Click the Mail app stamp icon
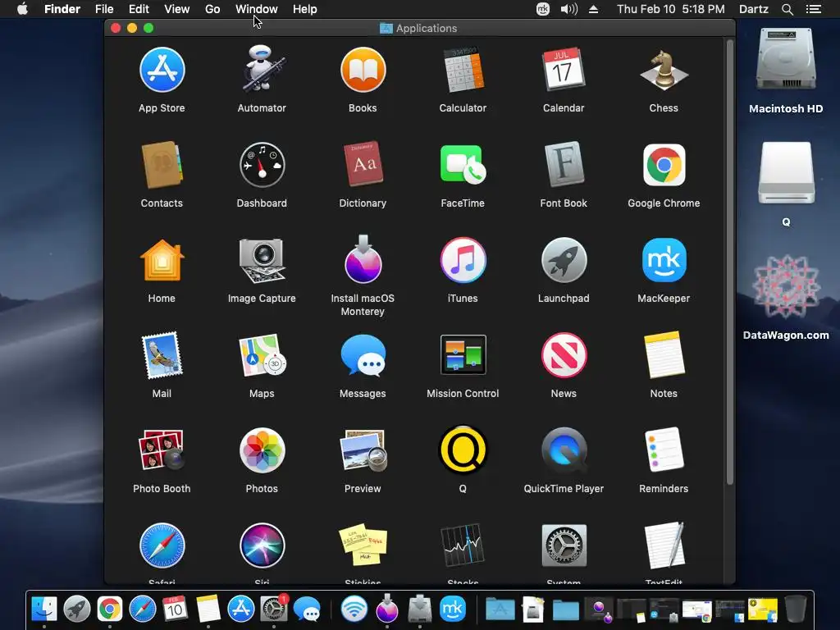This screenshot has width=840, height=630. point(162,355)
